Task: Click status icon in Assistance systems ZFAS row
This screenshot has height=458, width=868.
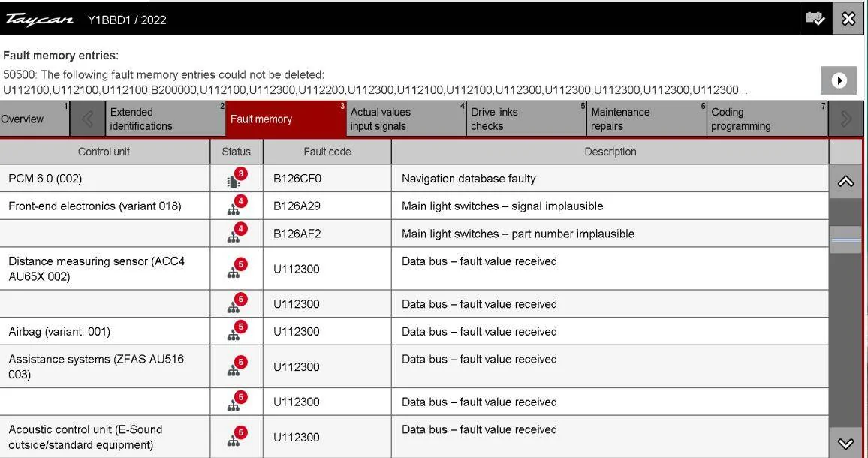Action: pyautogui.click(x=237, y=366)
